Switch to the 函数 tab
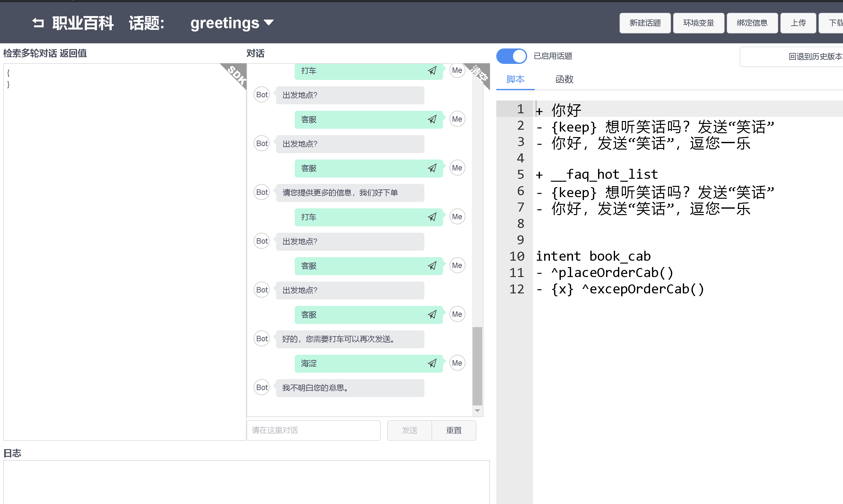 [x=564, y=80]
